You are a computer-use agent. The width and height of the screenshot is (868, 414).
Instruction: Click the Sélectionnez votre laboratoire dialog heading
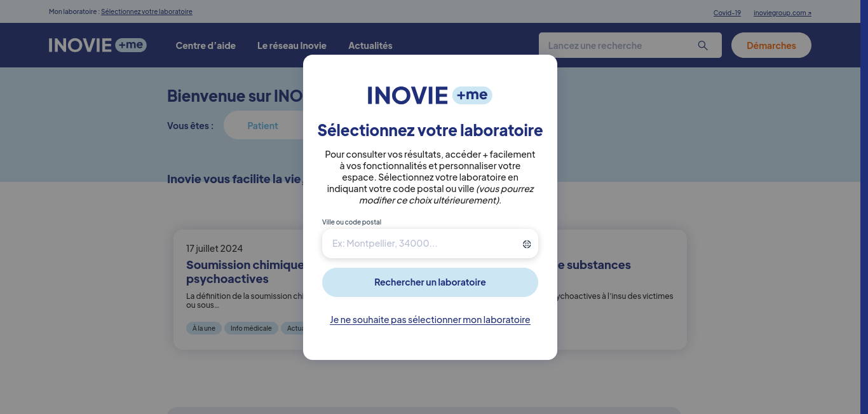[x=430, y=130]
